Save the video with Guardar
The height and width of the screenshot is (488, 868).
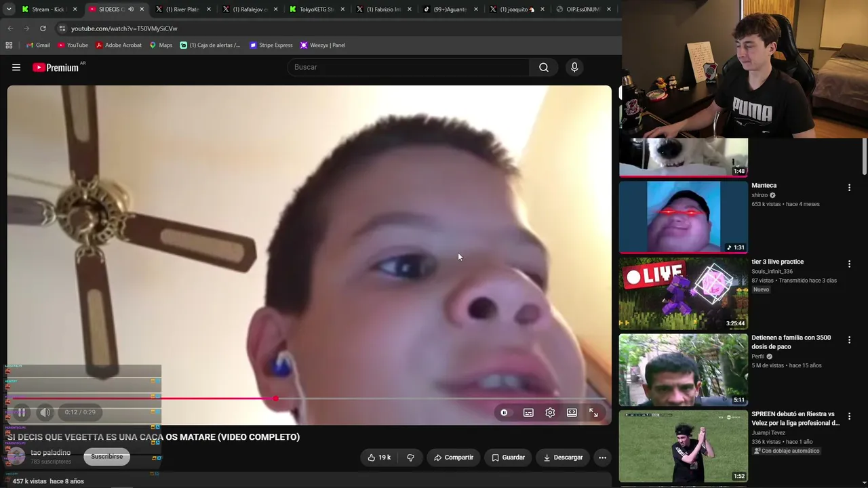coord(509,457)
